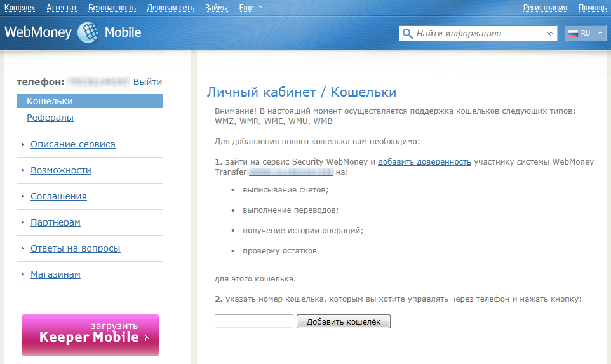The height and width of the screenshot is (364, 611).
Task: Click the загрузить Keeper Mobile banner
Action: click(90, 335)
